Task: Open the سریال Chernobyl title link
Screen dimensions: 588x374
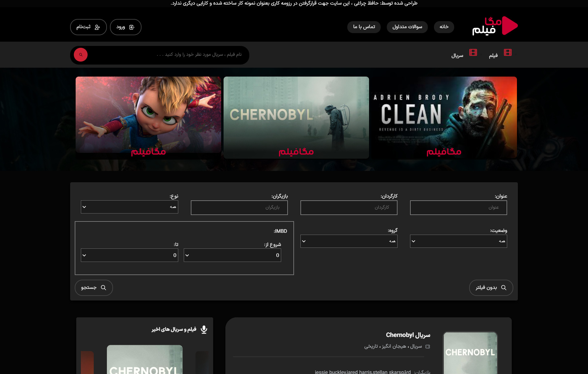Action: 408,335
